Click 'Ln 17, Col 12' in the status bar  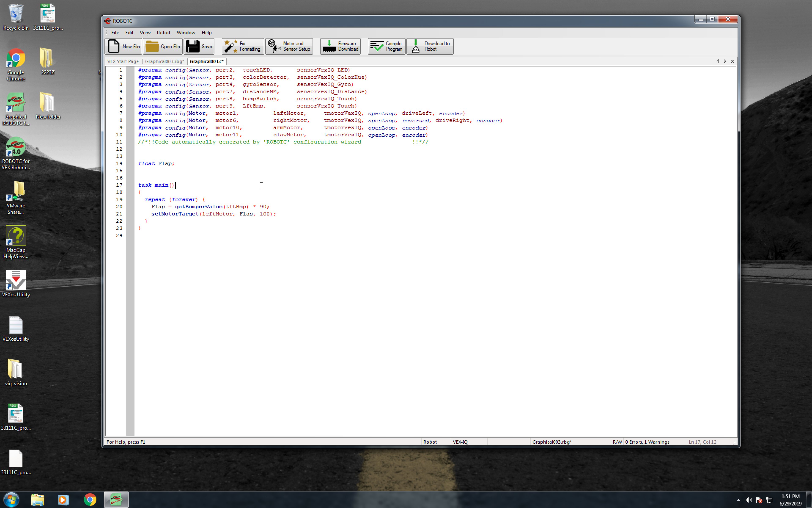click(702, 442)
